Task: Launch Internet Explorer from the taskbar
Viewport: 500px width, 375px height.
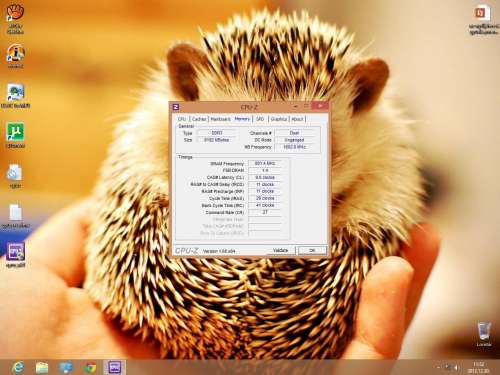Action: pyautogui.click(x=18, y=367)
